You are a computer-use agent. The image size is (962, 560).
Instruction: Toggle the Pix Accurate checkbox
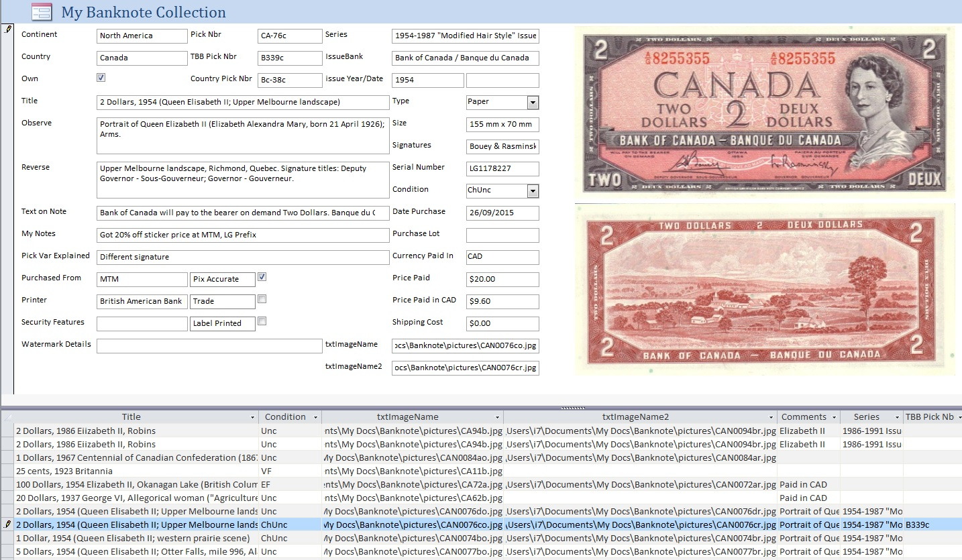pos(262,276)
